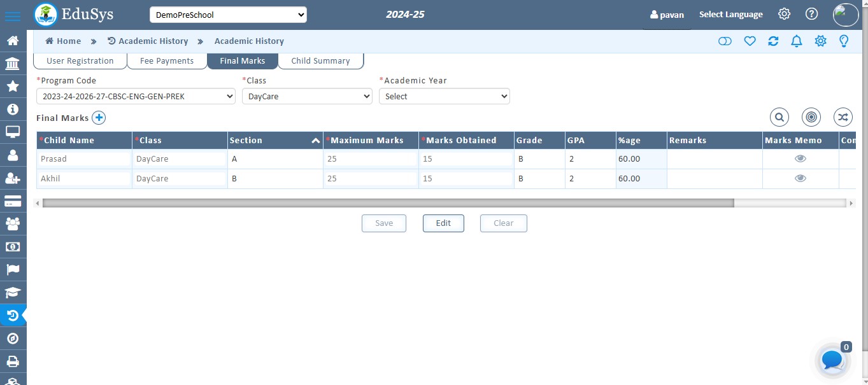View Marks Memo for Prasad
Screen dimensions: 868x385
tap(800, 159)
